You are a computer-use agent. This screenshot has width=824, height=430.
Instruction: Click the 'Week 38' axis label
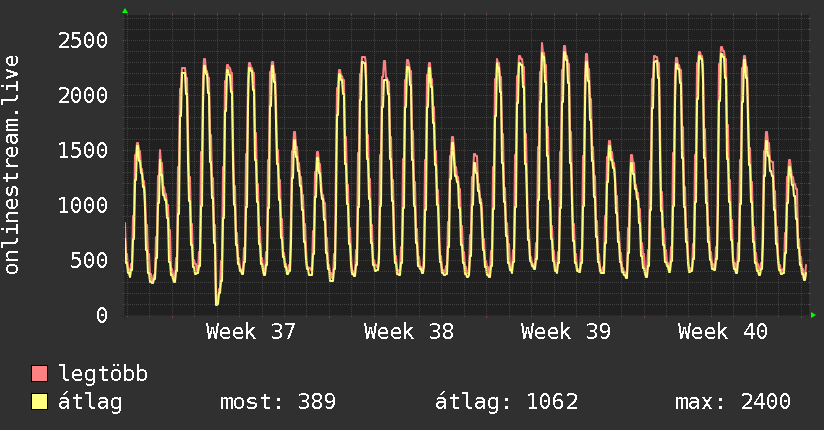[x=408, y=332]
